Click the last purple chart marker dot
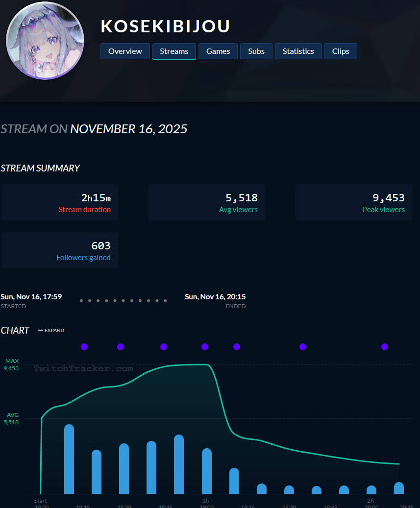The image size is (420, 508). 385,347
